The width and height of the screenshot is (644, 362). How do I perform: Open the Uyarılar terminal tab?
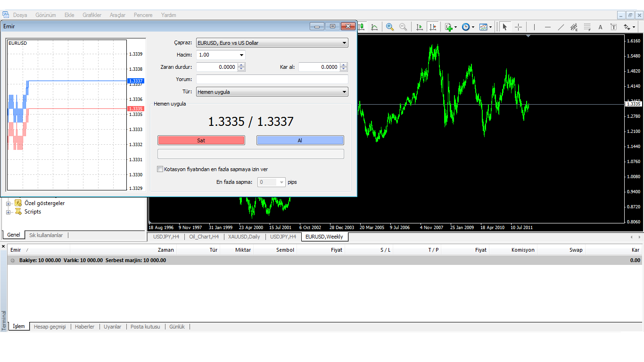(x=113, y=327)
